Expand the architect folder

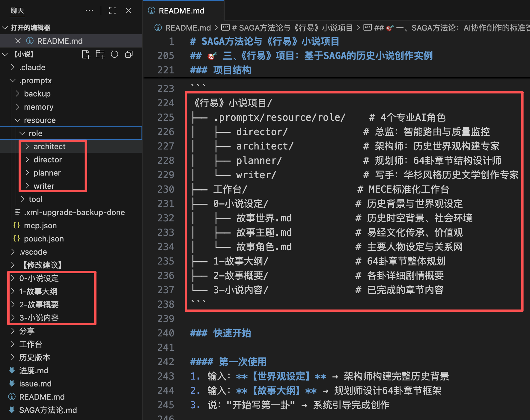tap(49, 146)
